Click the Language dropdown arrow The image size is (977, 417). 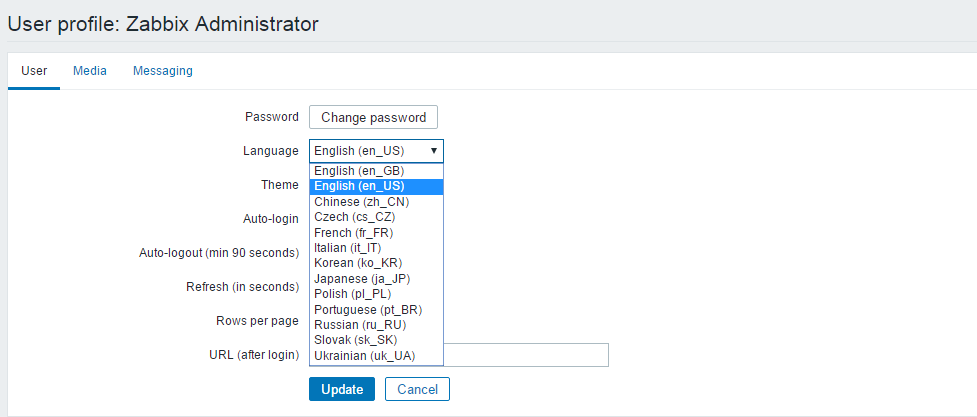433,151
